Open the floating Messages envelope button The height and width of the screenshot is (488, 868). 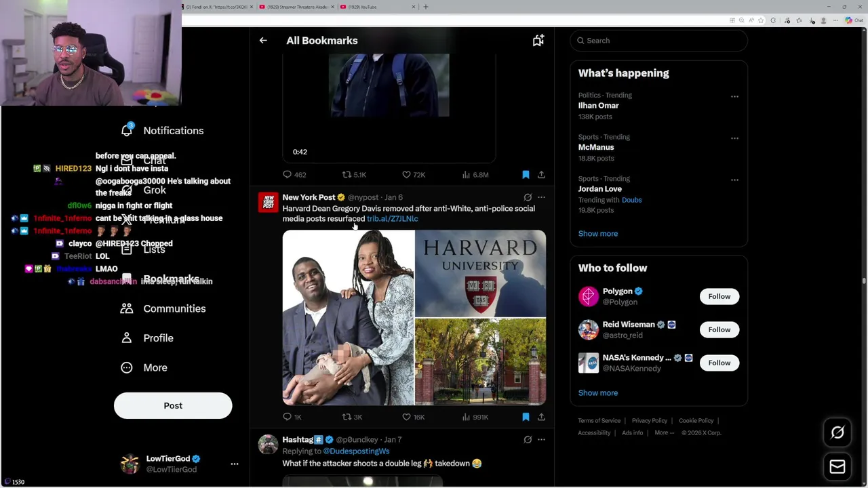tap(837, 466)
